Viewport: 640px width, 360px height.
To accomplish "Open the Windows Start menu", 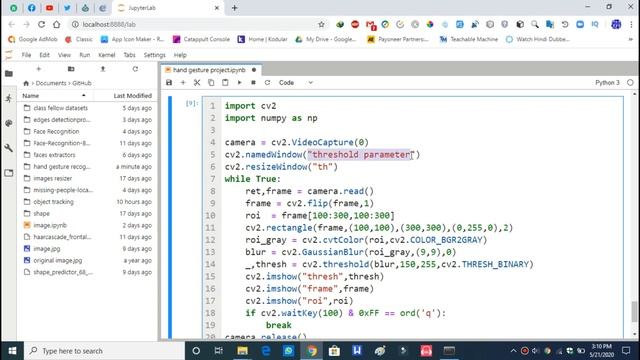I will pyautogui.click(x=12, y=351).
